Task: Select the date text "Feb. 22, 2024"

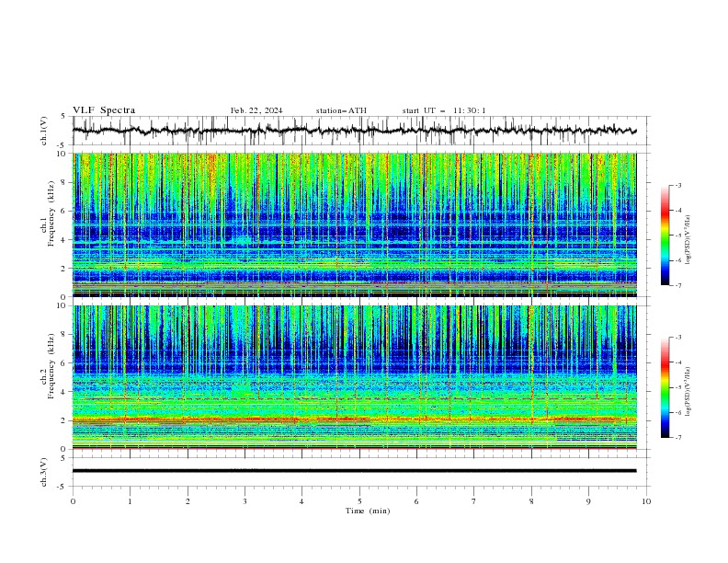Action: 256,110
